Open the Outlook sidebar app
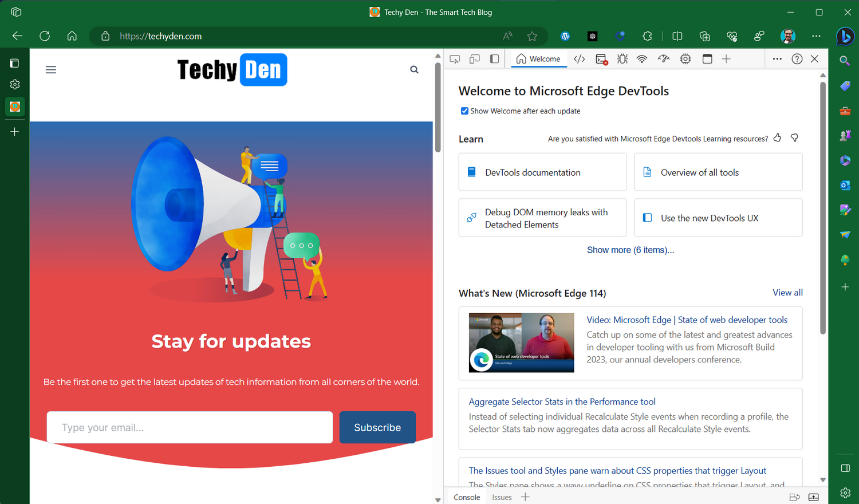 [x=845, y=185]
